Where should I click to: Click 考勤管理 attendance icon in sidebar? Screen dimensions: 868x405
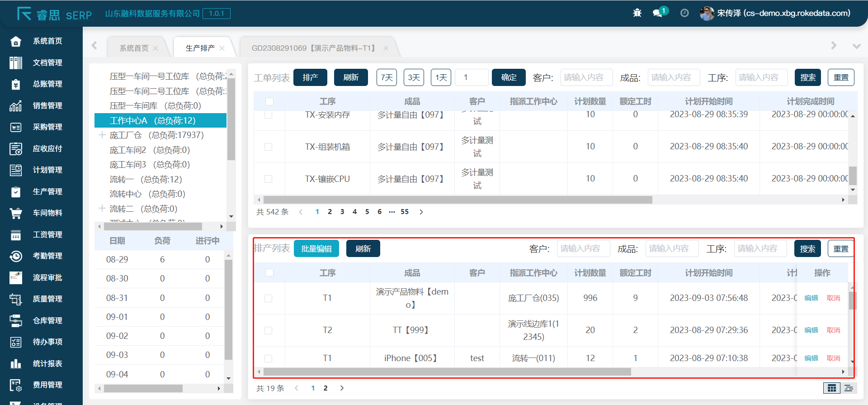click(16, 256)
